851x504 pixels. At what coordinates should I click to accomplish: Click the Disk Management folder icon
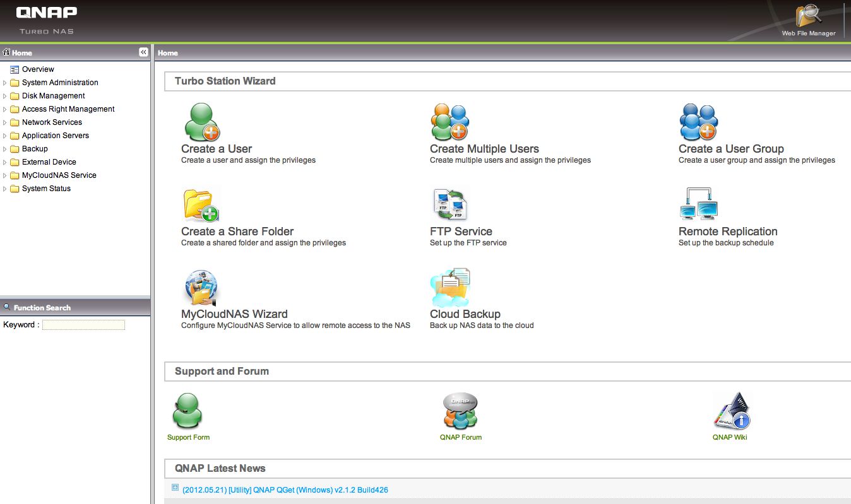pos(15,96)
